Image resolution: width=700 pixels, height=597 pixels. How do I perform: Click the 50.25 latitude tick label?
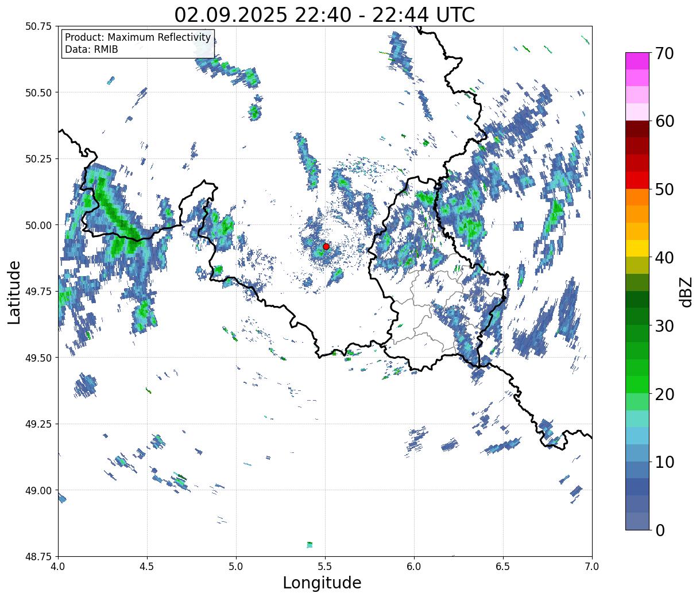[38, 159]
